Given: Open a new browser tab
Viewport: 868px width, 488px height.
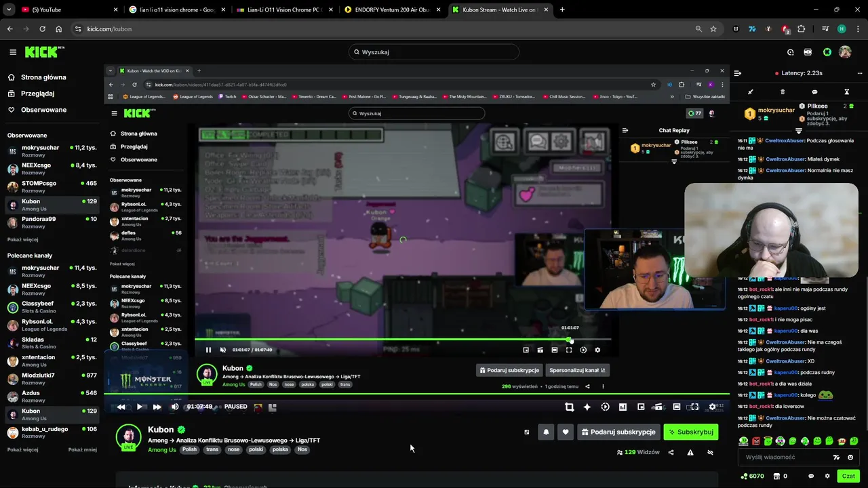Looking at the screenshot, I should 562,9.
